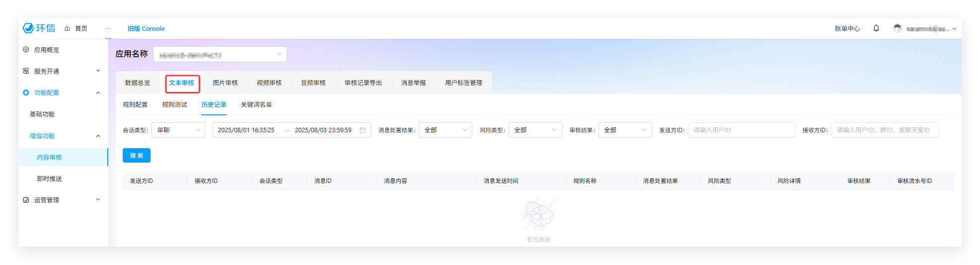Screen dimensions: 980x265
Task: Click the ellipsis icon next to 首页
Action: click(x=108, y=29)
